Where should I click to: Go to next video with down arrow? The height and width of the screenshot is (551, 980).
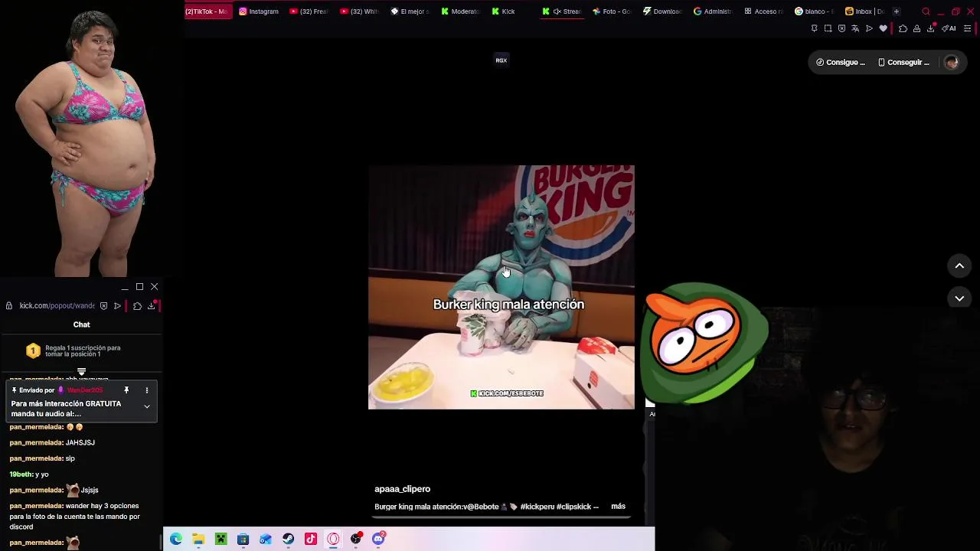click(959, 298)
